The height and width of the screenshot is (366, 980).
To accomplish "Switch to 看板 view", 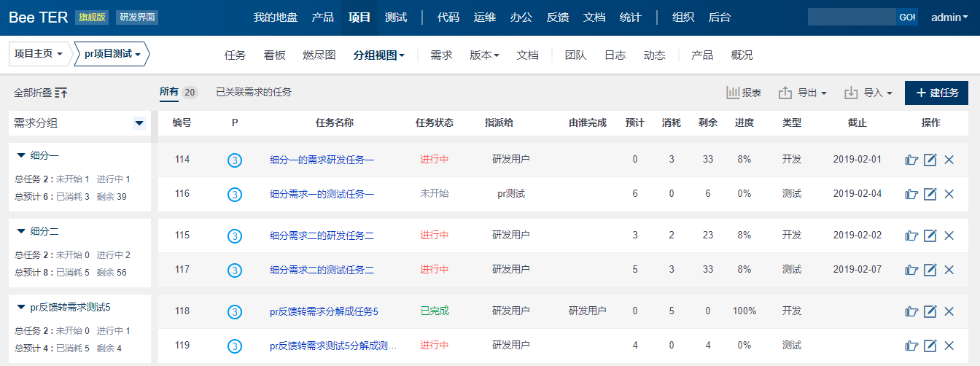I will (x=274, y=55).
